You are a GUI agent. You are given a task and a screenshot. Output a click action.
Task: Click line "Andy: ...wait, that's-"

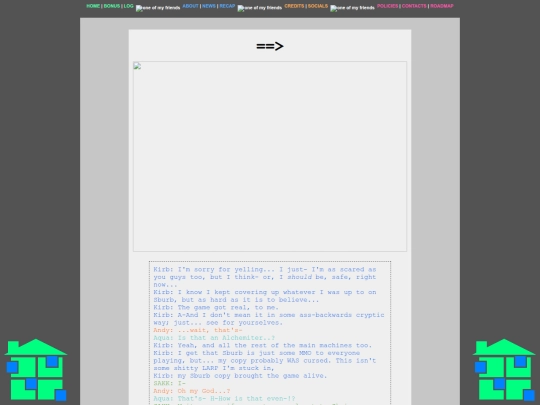click(198, 330)
